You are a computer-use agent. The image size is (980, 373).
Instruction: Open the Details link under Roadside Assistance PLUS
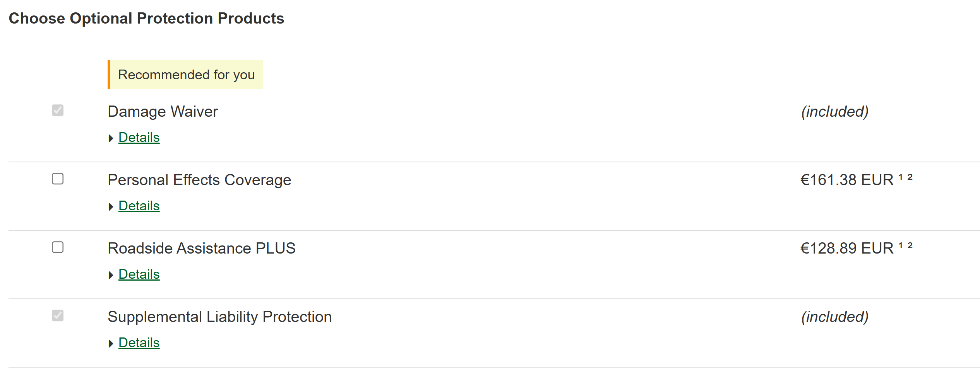[139, 274]
